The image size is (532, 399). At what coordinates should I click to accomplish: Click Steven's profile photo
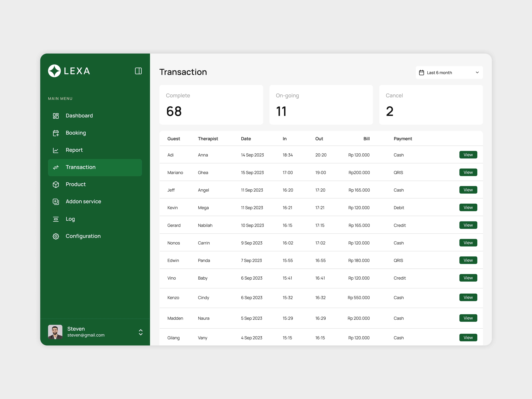(55, 332)
